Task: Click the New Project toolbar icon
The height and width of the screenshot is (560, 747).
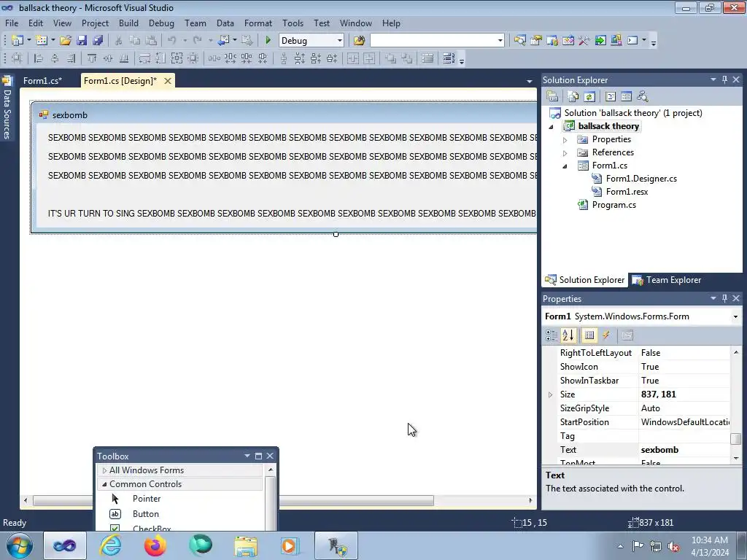Action: click(x=18, y=41)
